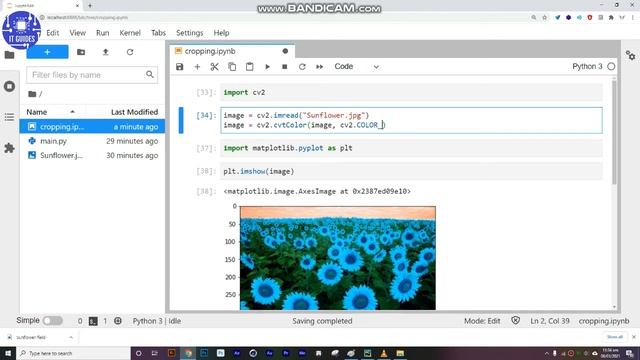The width and height of the screenshot is (640, 360).
Task: Open new browser tab with plus button
Action: click(x=90, y=6)
